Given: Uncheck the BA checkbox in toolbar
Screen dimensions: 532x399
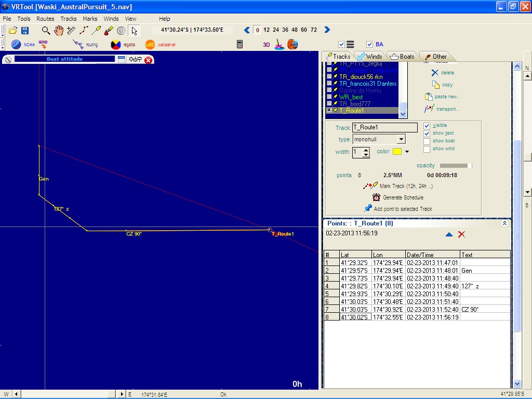Looking at the screenshot, I should click(369, 44).
